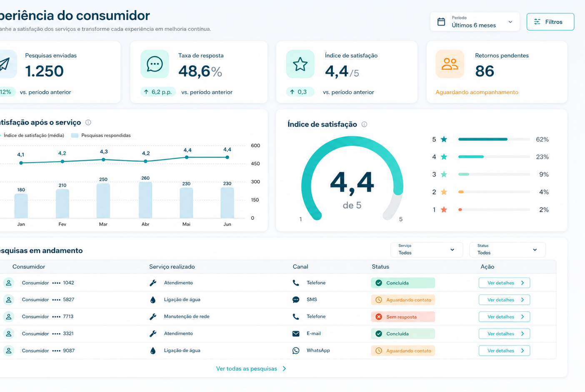The height and width of the screenshot is (392, 585).
Task: Click the Status column header in the table
Action: pos(380,267)
